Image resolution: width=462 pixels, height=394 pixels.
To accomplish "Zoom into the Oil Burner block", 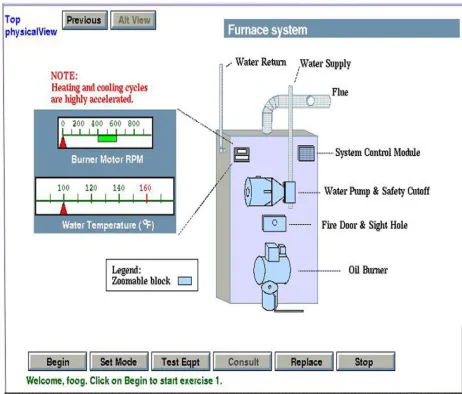I will [272, 276].
